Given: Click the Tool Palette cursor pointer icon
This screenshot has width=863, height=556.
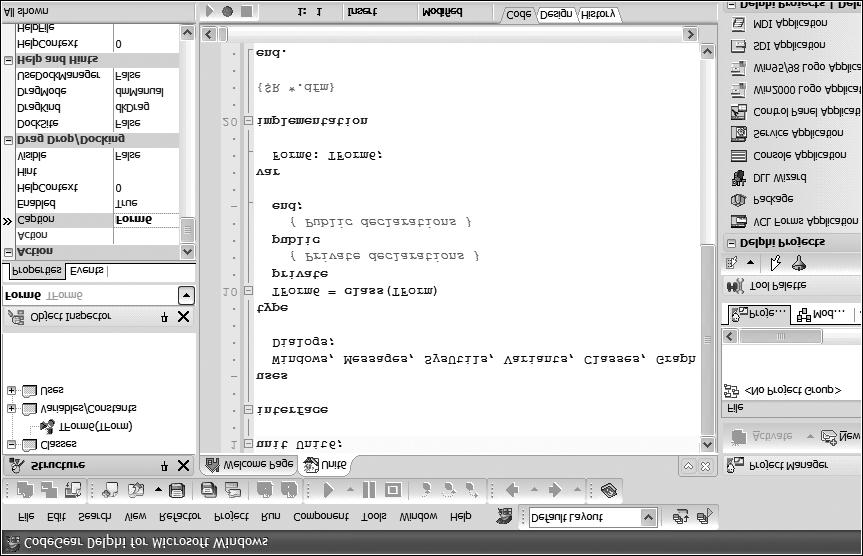Looking at the screenshot, I should pos(775,264).
